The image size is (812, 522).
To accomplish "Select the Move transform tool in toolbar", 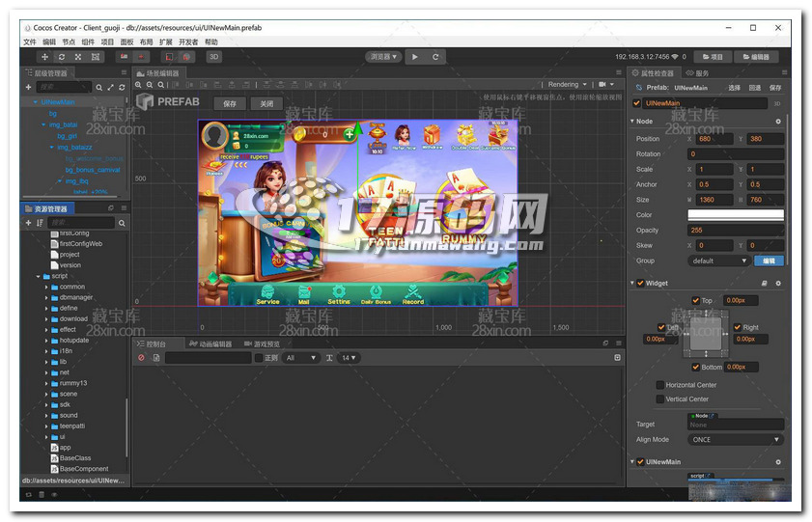I will tap(45, 57).
